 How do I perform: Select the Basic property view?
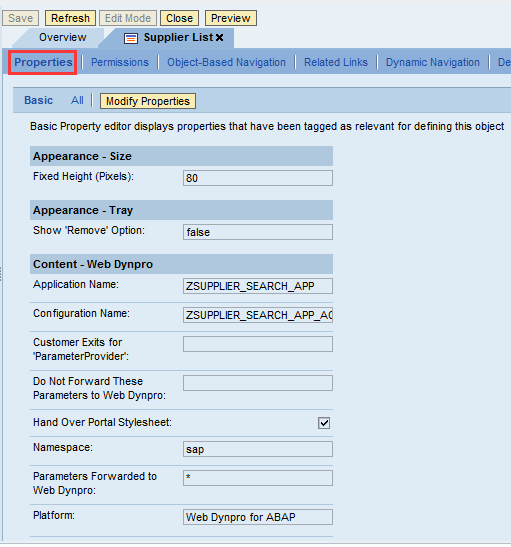(38, 100)
